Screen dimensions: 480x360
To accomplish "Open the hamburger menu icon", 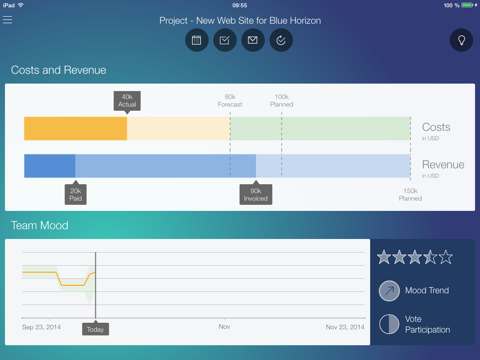I will pyautogui.click(x=7, y=20).
